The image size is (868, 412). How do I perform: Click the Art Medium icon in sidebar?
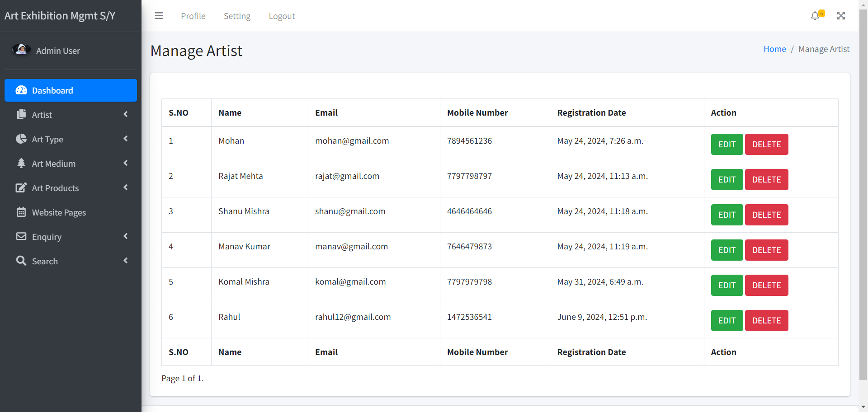[x=21, y=164]
